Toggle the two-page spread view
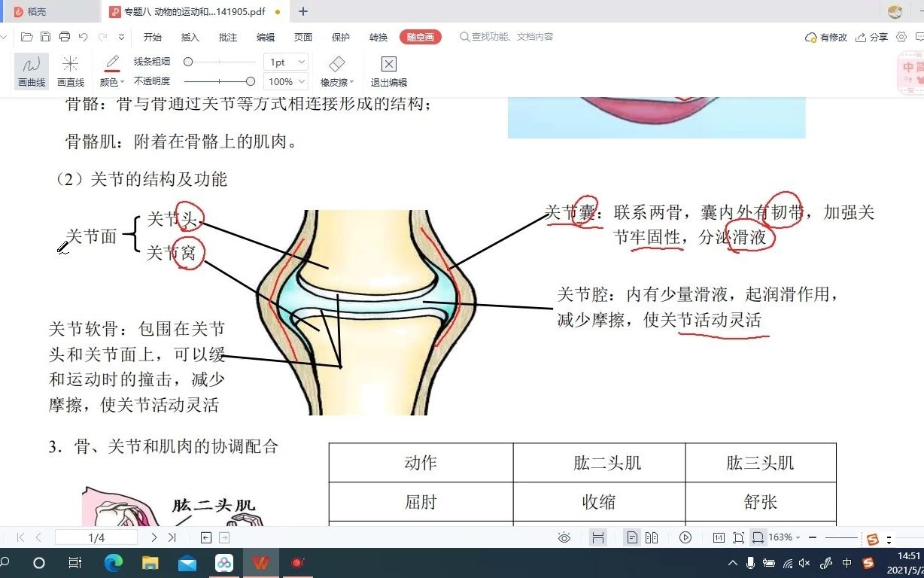 pyautogui.click(x=652, y=537)
